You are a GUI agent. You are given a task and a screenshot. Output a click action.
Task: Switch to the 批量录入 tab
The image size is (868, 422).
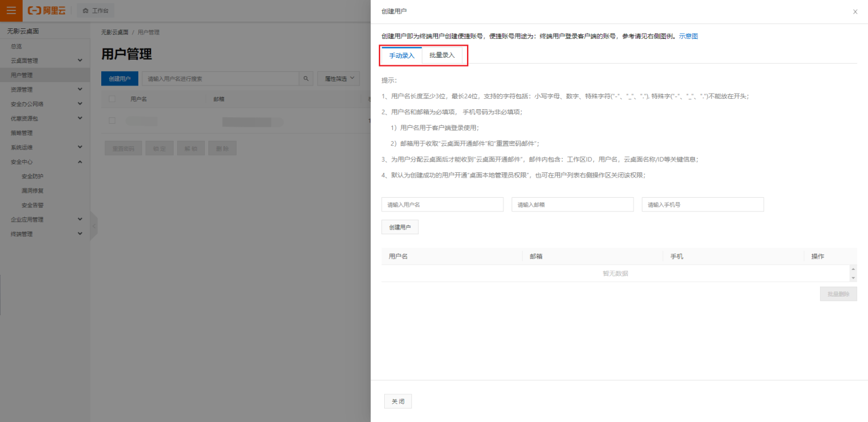point(442,55)
